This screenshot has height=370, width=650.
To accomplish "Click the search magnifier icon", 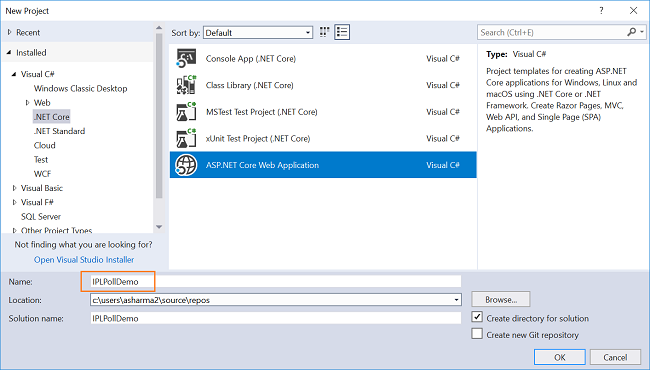I will (631, 32).
